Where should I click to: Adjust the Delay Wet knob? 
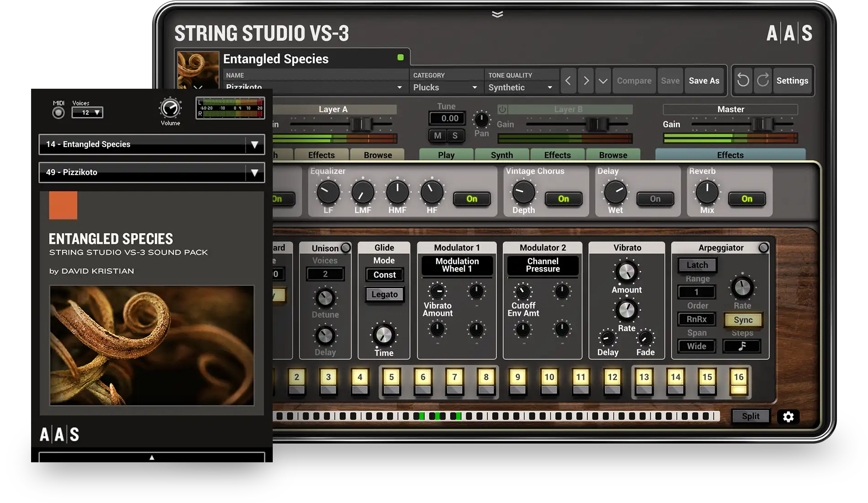pos(615,193)
